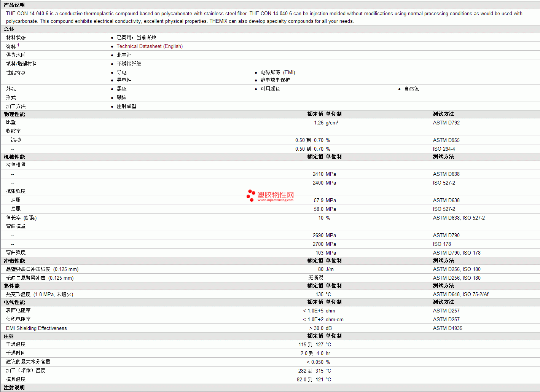Click the < 1.0E+5 ohm value
540x392 pixels.
(319, 311)
